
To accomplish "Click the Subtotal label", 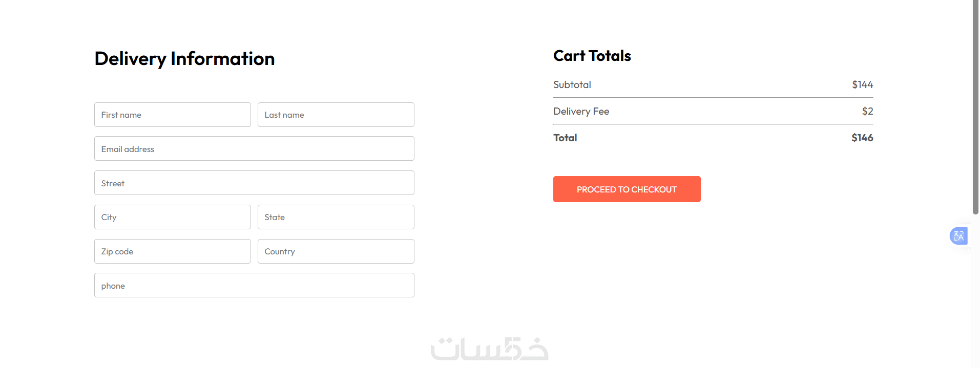I will 572,85.
